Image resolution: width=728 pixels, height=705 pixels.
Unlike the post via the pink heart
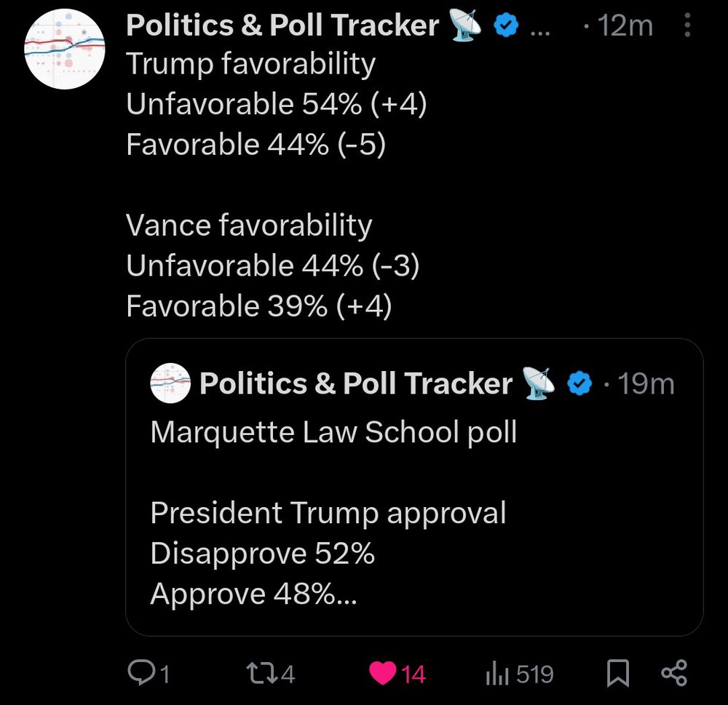(x=383, y=674)
